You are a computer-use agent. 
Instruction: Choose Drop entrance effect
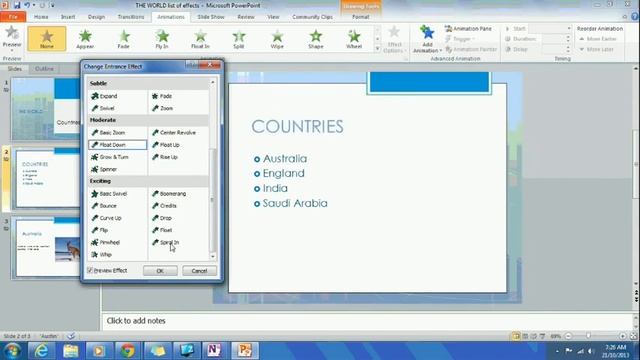coord(162,218)
